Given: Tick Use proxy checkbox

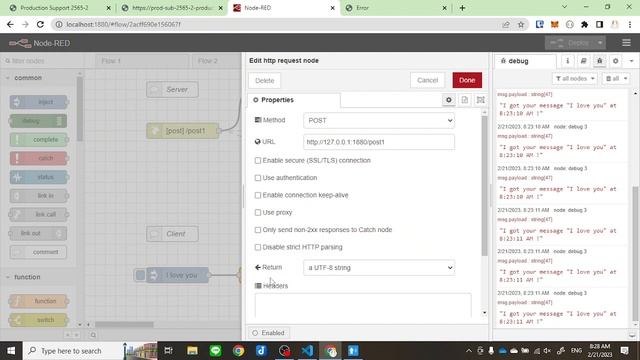Looking at the screenshot, I should pyautogui.click(x=258, y=213).
